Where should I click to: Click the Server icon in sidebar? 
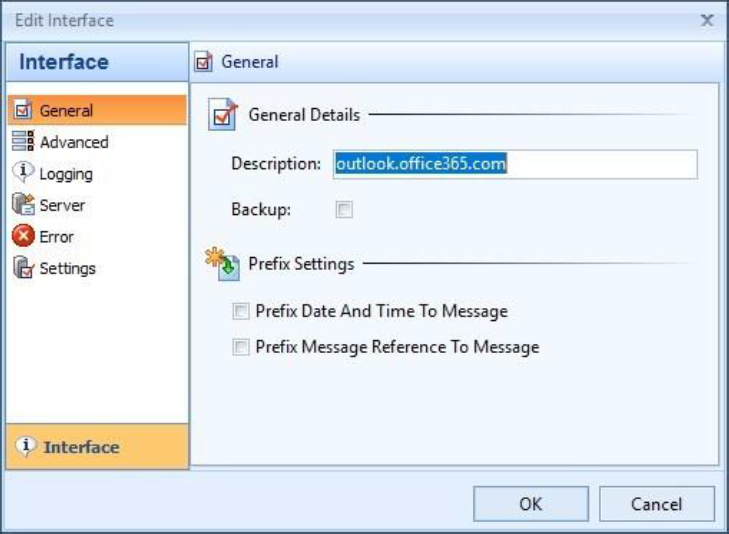click(x=24, y=205)
